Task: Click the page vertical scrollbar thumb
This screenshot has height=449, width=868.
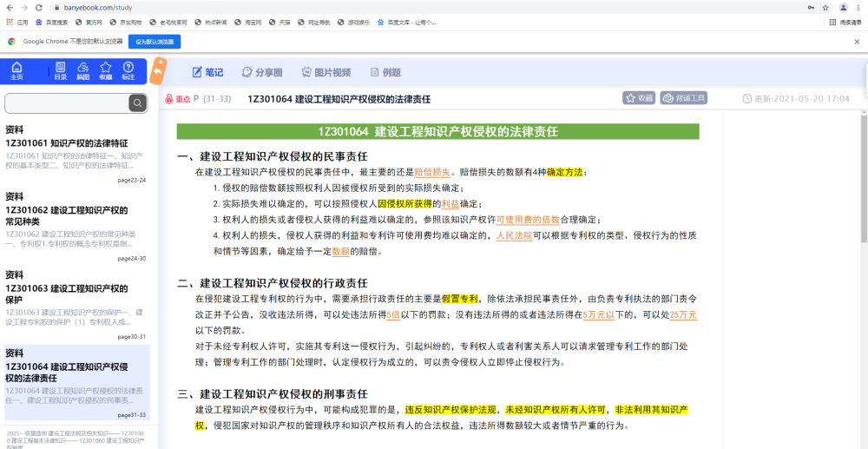Action: pyautogui.click(x=865, y=178)
